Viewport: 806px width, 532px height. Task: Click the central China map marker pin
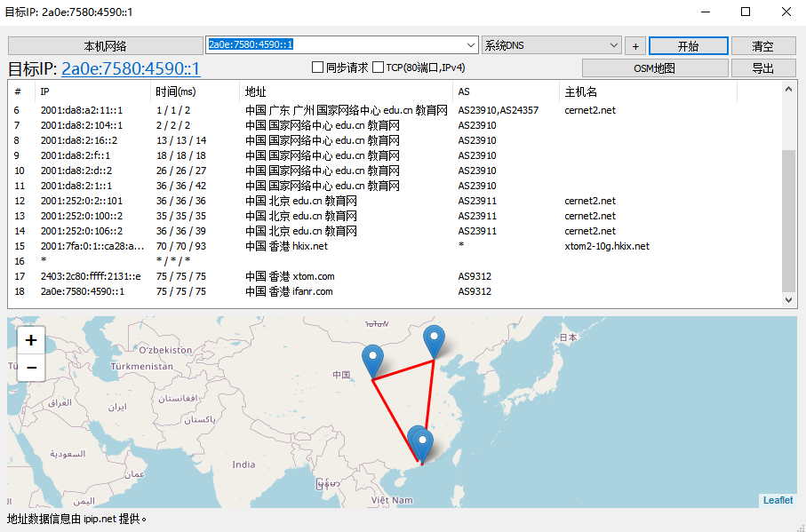(x=372, y=361)
